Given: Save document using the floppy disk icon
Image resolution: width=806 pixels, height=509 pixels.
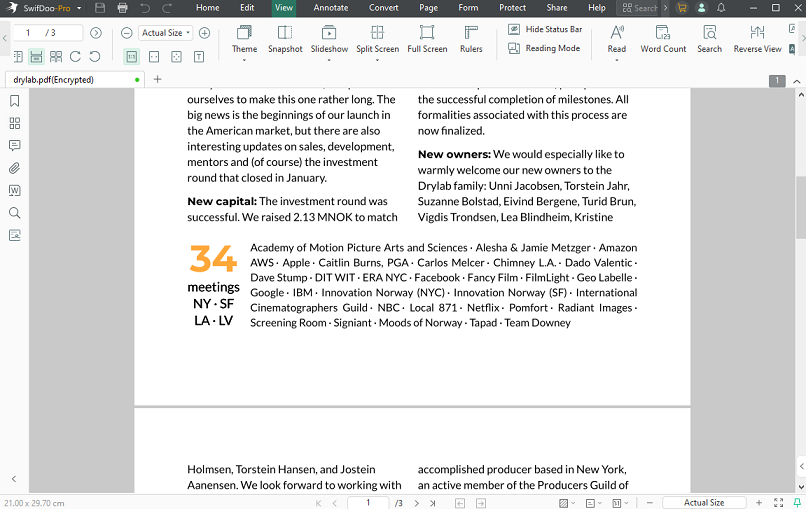Looking at the screenshot, I should click(100, 8).
